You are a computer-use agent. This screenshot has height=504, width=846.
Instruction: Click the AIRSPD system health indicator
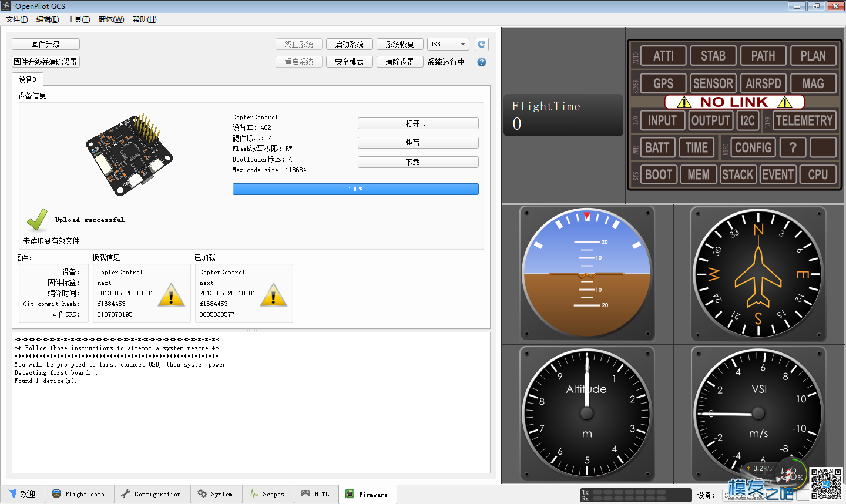click(x=763, y=83)
